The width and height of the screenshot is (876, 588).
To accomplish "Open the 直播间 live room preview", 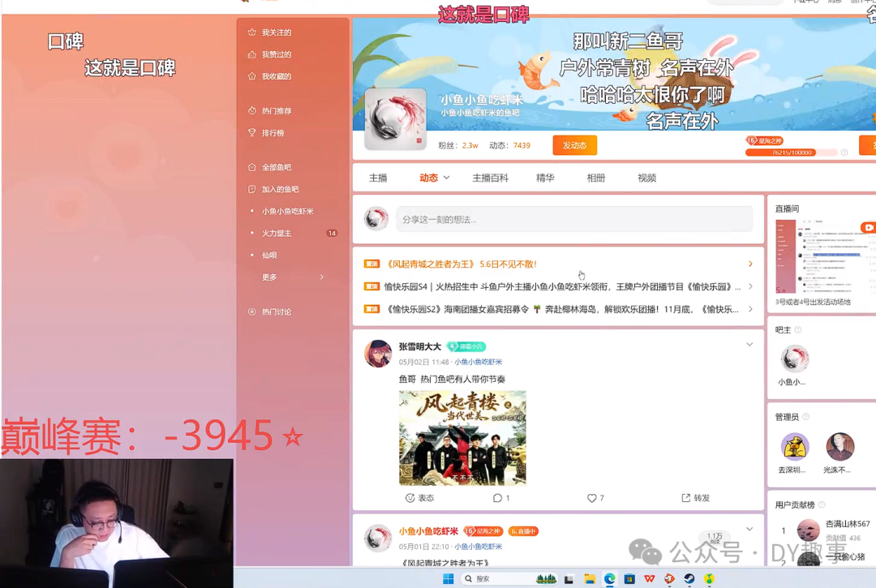I will click(825, 256).
